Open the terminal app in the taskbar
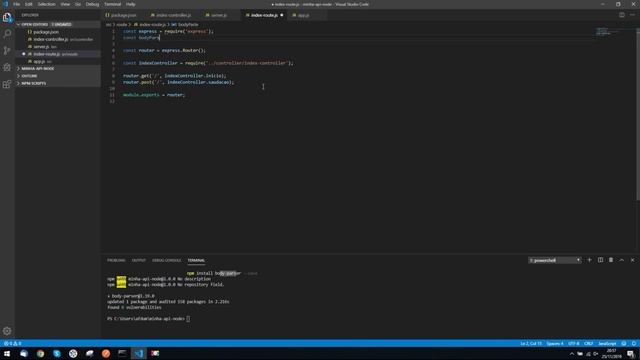The width and height of the screenshot is (640, 360). (x=122, y=353)
